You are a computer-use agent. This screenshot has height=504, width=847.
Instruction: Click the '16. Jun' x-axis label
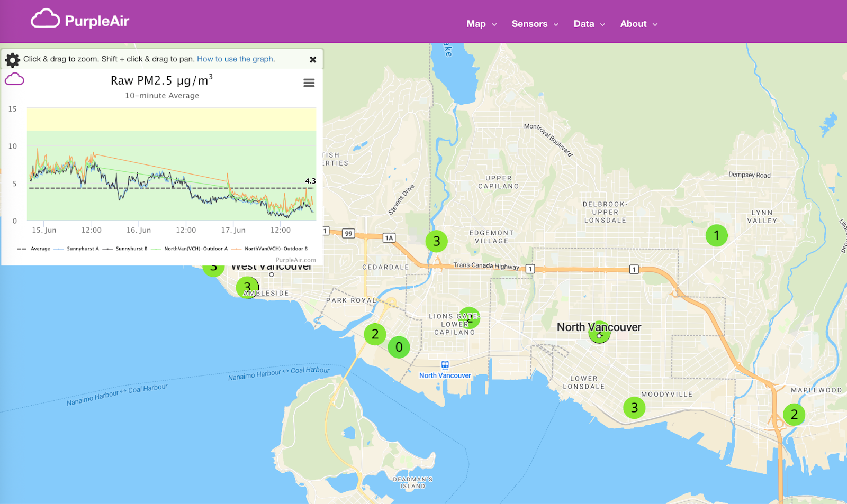[x=139, y=230]
